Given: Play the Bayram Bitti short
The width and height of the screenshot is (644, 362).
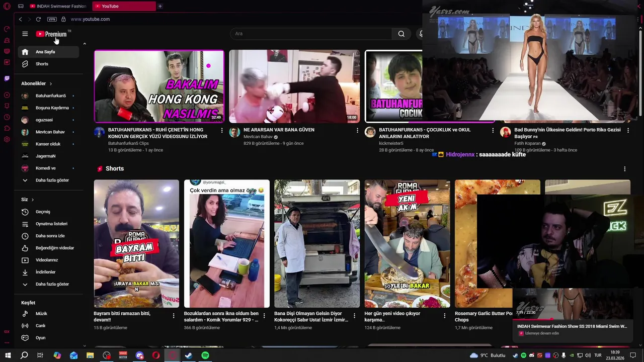Looking at the screenshot, I should point(136,243).
